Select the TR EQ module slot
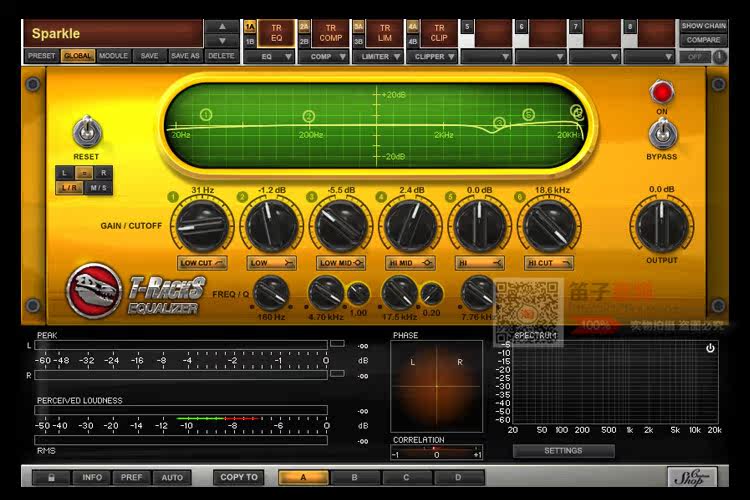The height and width of the screenshot is (500, 750). (276, 33)
